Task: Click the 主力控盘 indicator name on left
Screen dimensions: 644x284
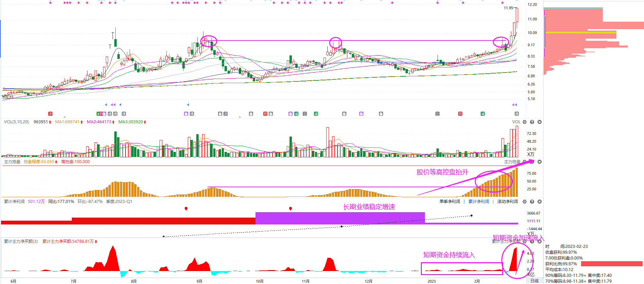Action: click(12, 162)
